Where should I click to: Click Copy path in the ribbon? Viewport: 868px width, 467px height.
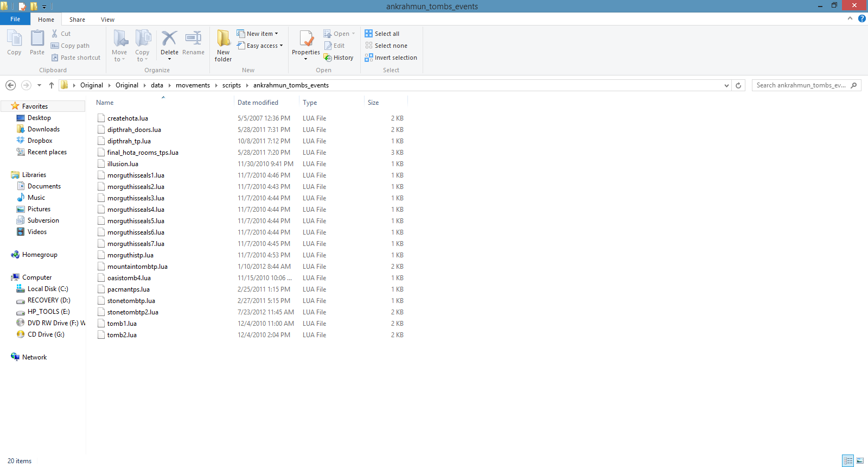click(70, 46)
